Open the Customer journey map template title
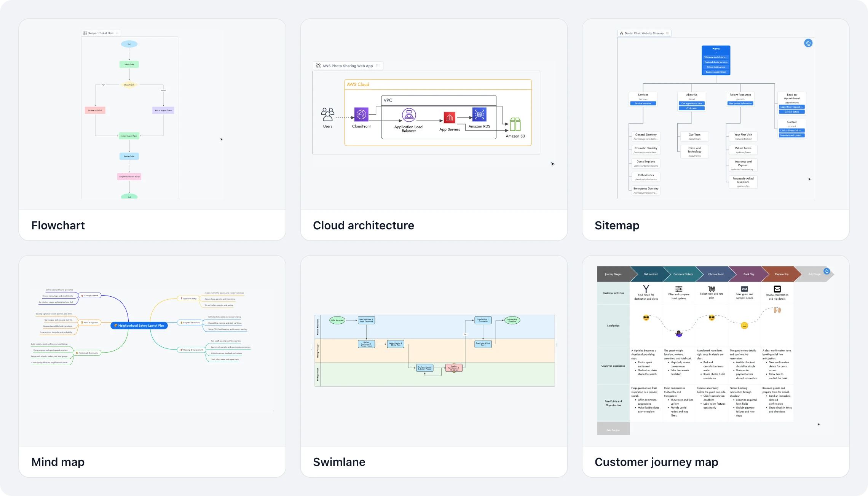Image resolution: width=868 pixels, height=496 pixels. 656,462
